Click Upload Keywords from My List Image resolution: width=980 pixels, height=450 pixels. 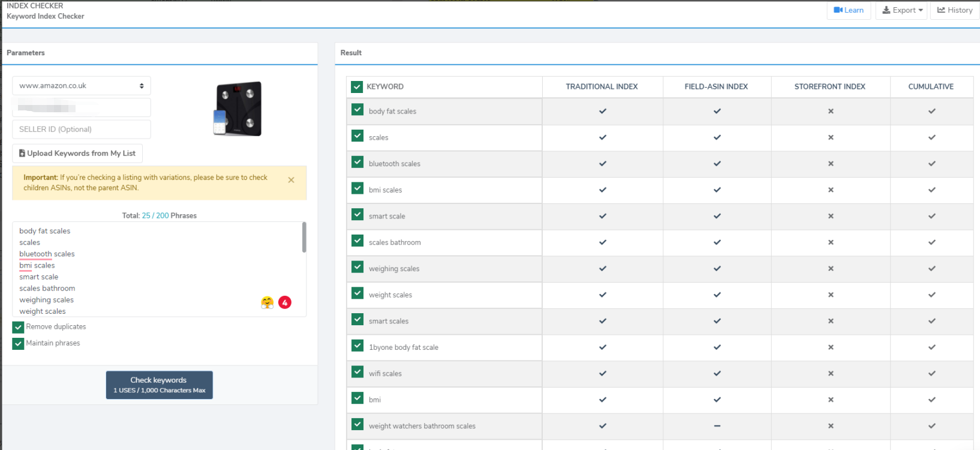pyautogui.click(x=77, y=154)
